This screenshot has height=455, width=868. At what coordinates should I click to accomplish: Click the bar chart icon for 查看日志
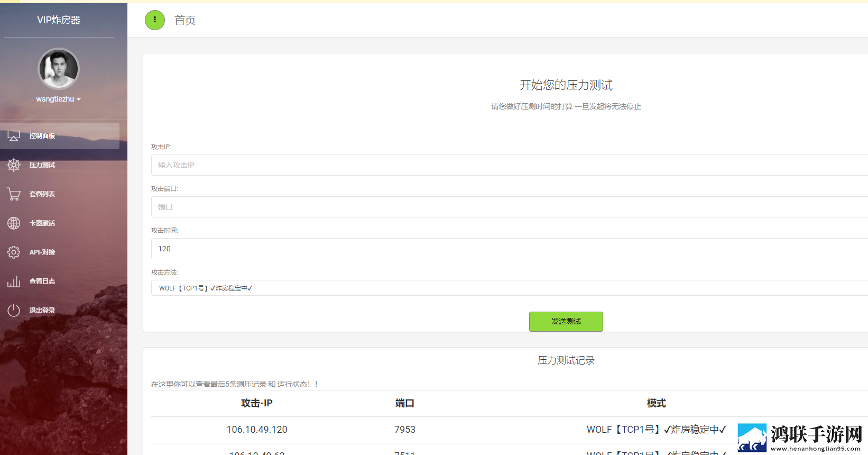click(x=14, y=281)
